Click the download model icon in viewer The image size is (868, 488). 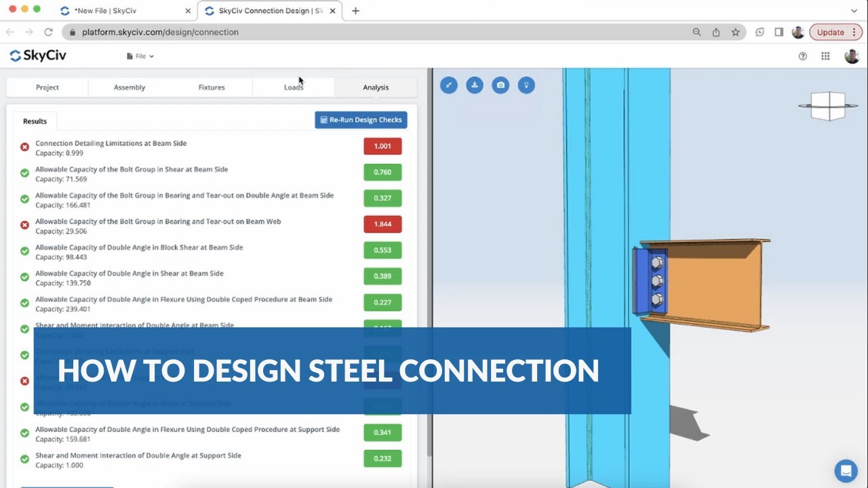tap(475, 85)
